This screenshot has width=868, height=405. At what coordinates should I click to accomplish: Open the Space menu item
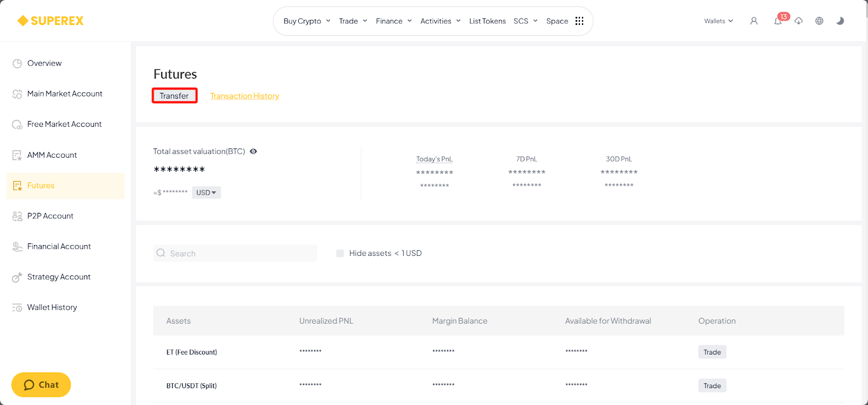tap(557, 21)
